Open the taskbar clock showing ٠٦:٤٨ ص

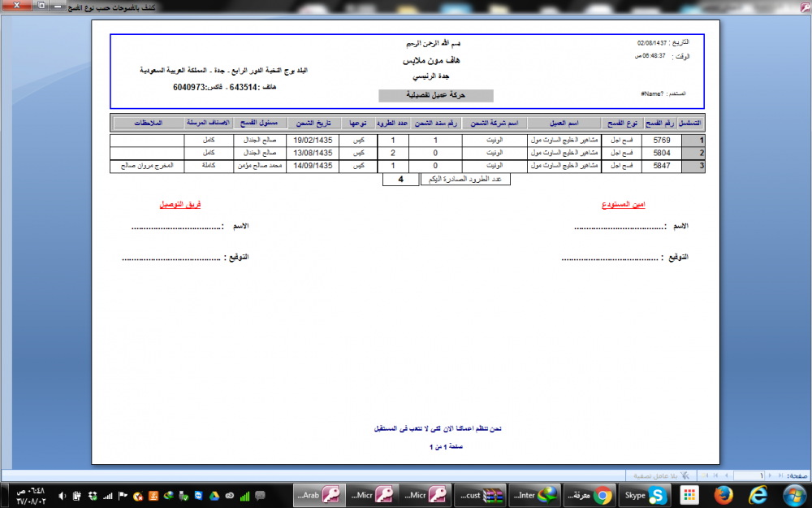pos(31,496)
